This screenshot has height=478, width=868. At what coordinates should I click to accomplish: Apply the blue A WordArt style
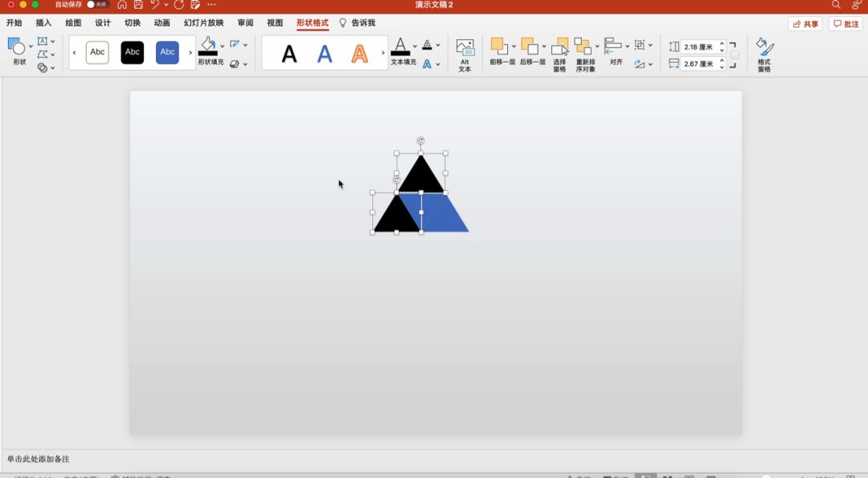(x=325, y=54)
